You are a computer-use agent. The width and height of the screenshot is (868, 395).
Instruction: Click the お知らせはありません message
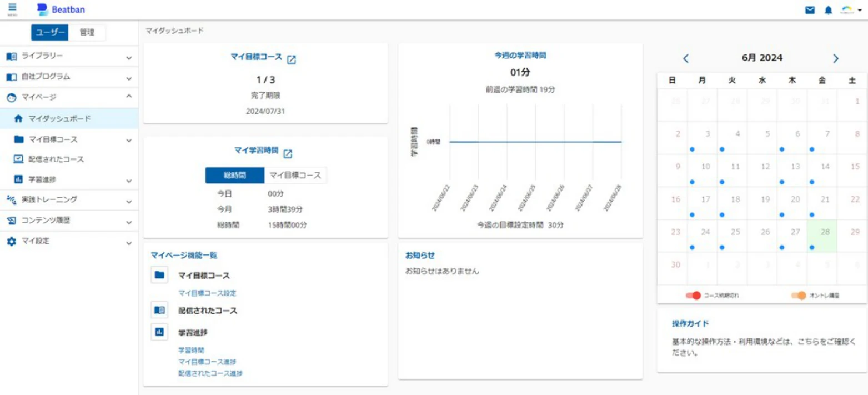click(442, 272)
